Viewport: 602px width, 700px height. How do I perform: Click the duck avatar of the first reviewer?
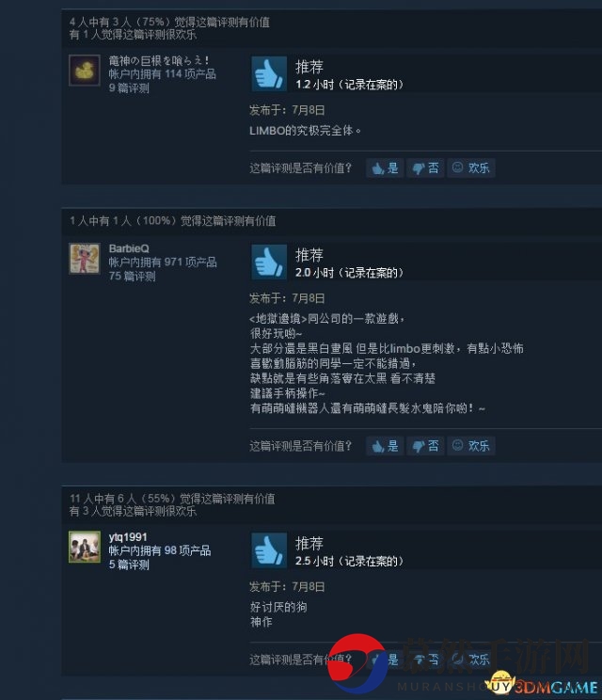[85, 70]
